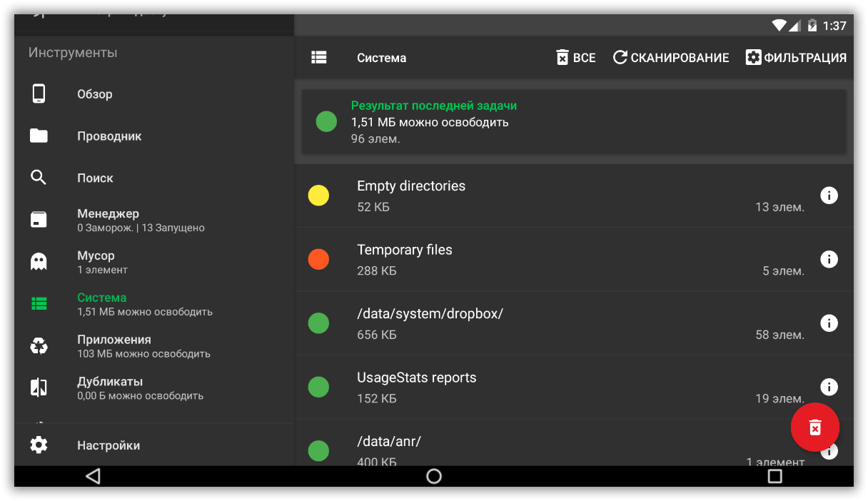Image resolution: width=868 pixels, height=501 pixels.
Task: Open Обзор in the sidebar
Action: click(x=95, y=94)
